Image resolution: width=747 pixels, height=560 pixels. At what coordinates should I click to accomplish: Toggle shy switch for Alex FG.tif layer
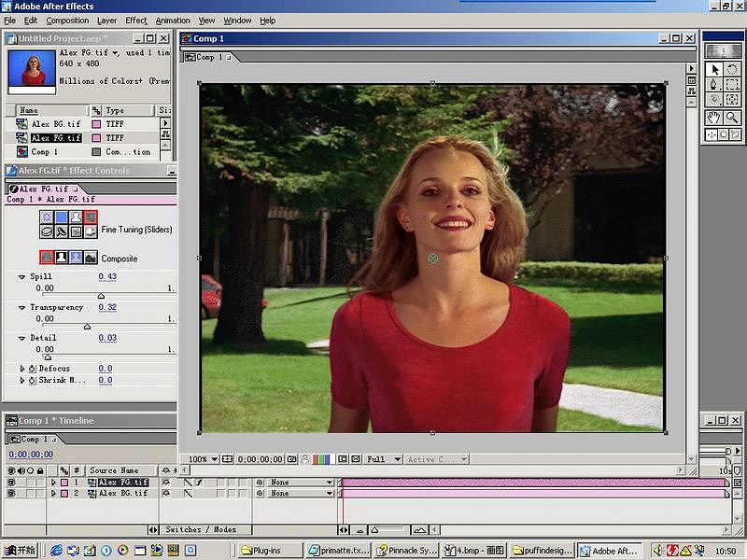[166, 483]
